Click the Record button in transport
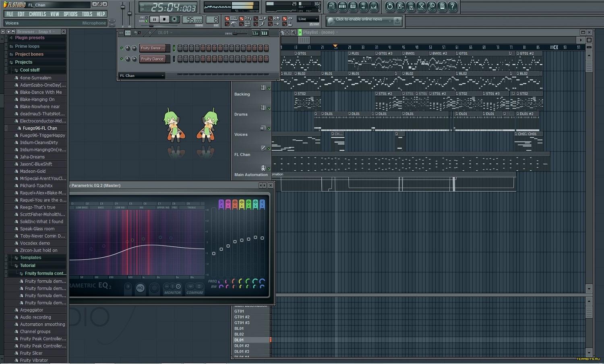The width and height of the screenshot is (604, 364). click(x=174, y=19)
